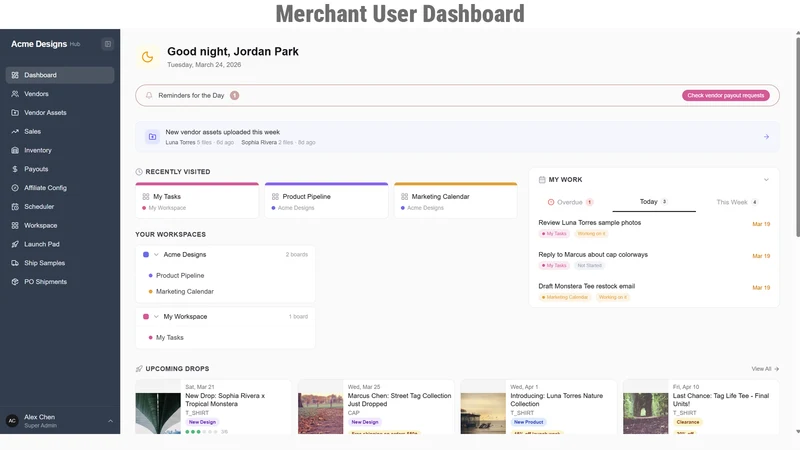Screen dimensions: 800x450
Task: Click the My Work calendar icon
Action: pos(542,180)
